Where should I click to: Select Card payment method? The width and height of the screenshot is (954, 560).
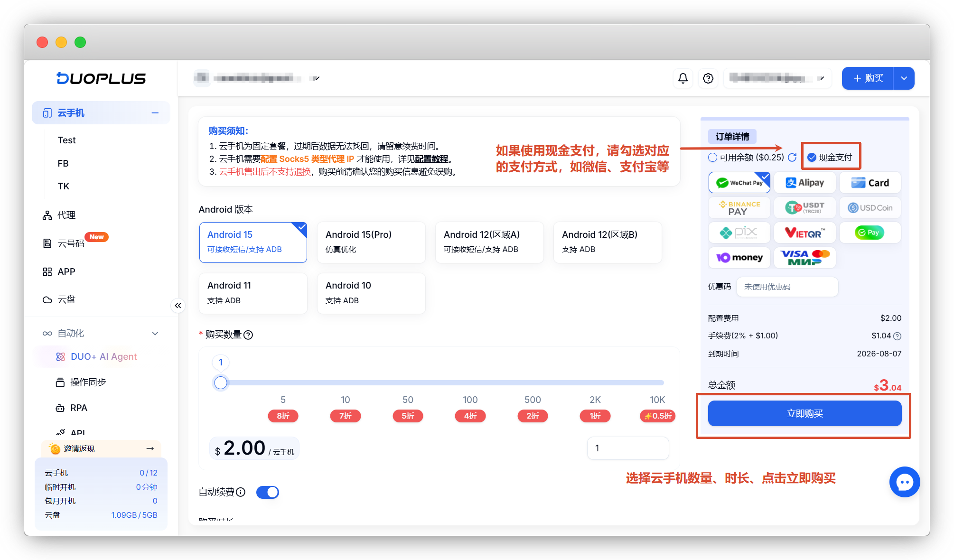click(870, 183)
